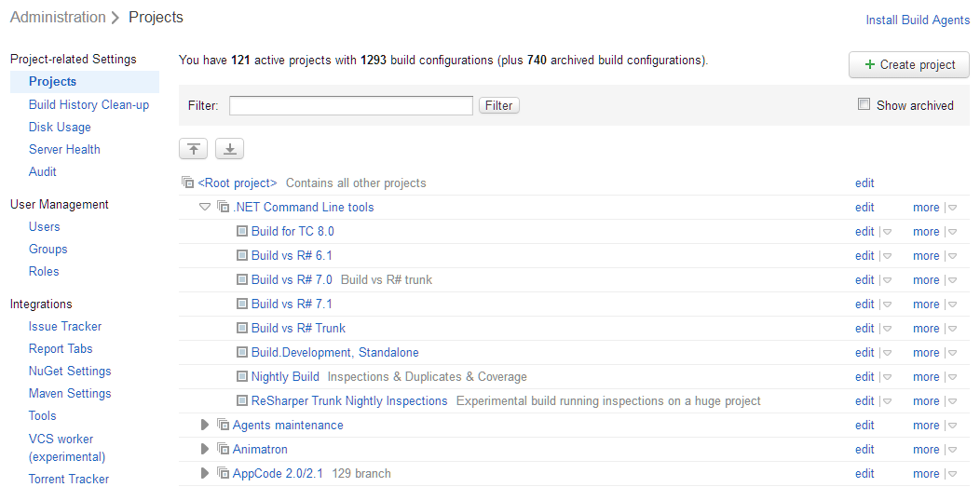Click the Administration breadcrumb link
The image size is (980, 487).
58,18
